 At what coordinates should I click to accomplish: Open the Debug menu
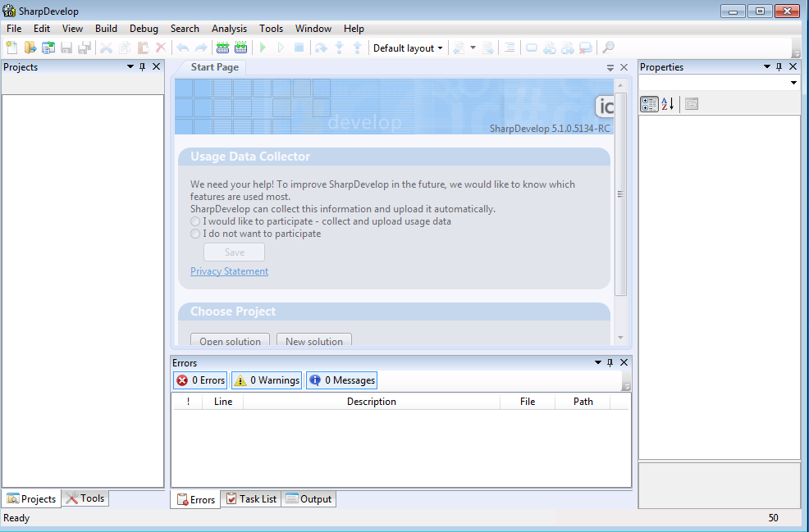[144, 29]
